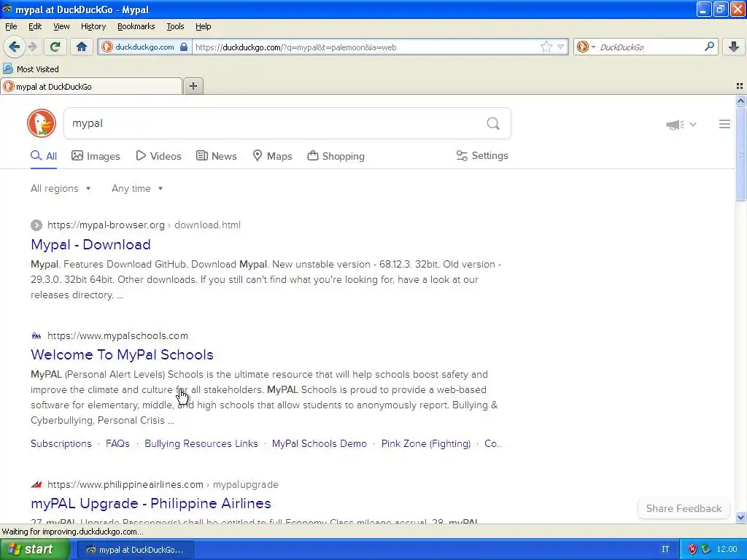The width and height of the screenshot is (747, 560).
Task: Open the Help menu
Action: click(x=203, y=26)
